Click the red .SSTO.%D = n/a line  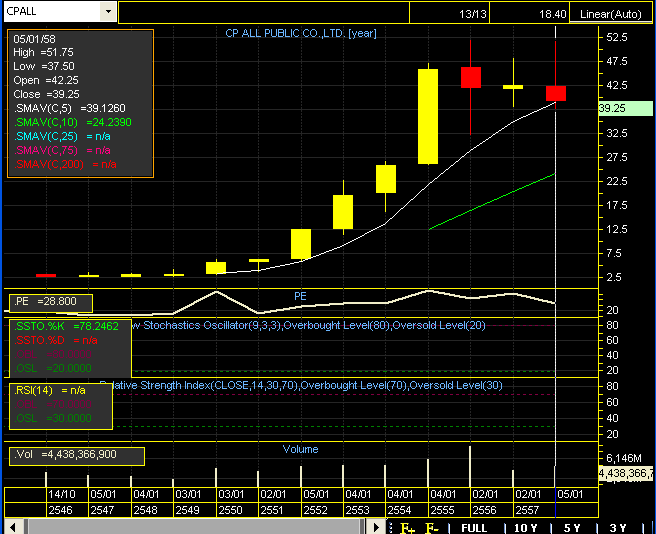pos(55,340)
